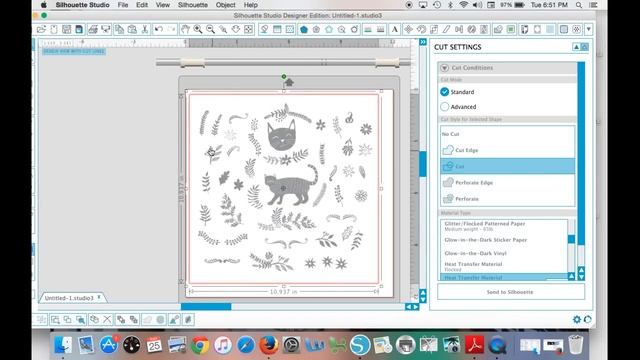Click the walking cat design on the mat
Screen dimensions: 640x360
(x=291, y=185)
